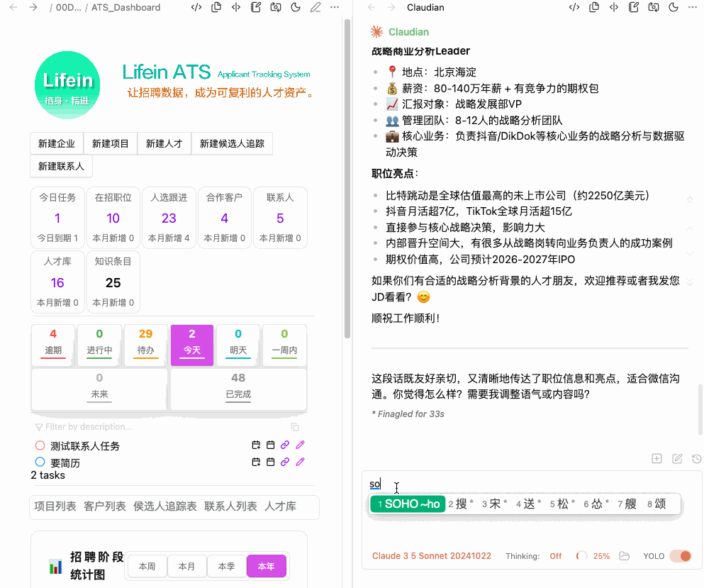Click link icon for 测试联系人任务 task
704x588 pixels.
tap(285, 445)
